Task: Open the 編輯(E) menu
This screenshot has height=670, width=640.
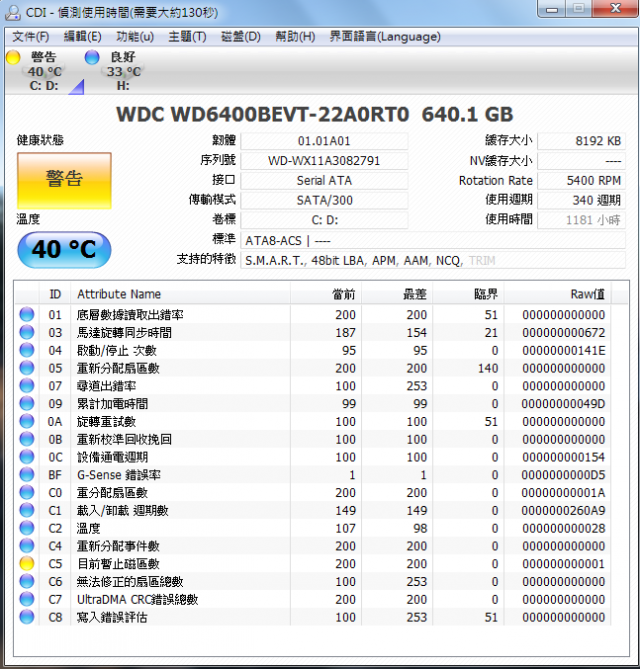Action: click(82, 37)
